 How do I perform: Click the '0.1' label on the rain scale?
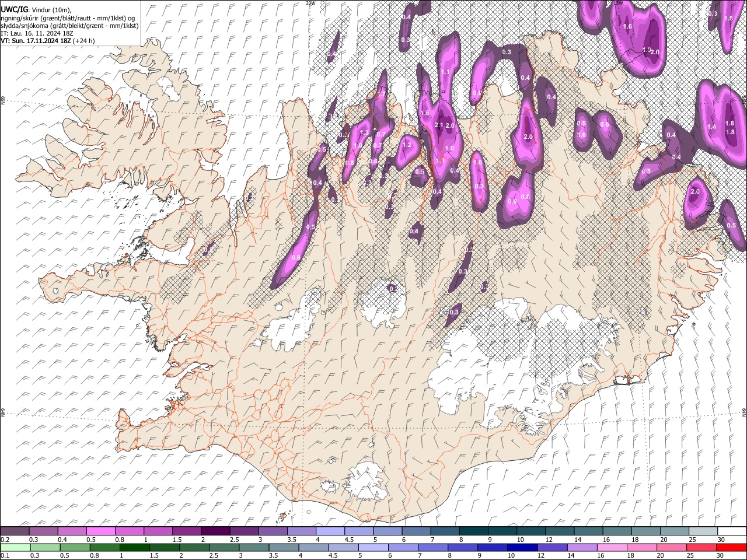[4, 555]
